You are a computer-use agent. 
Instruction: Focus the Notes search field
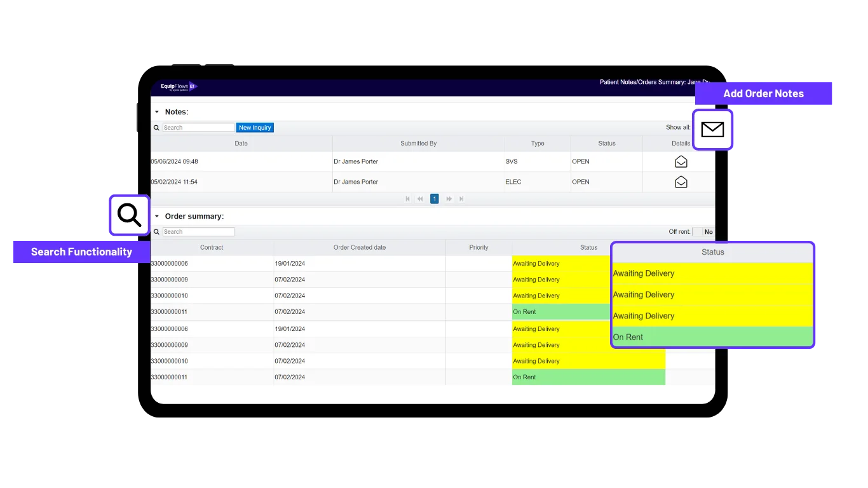pos(198,128)
